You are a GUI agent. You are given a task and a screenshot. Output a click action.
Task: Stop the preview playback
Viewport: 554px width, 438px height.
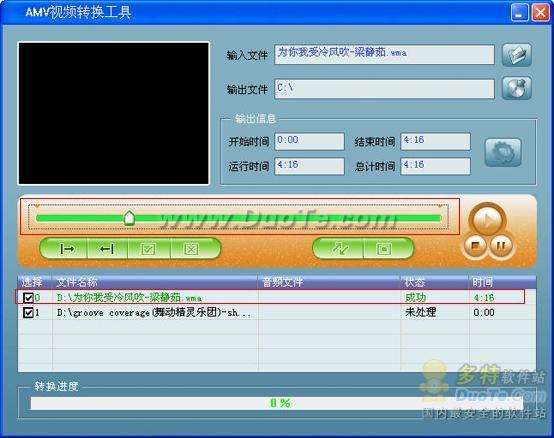pyautogui.click(x=475, y=246)
